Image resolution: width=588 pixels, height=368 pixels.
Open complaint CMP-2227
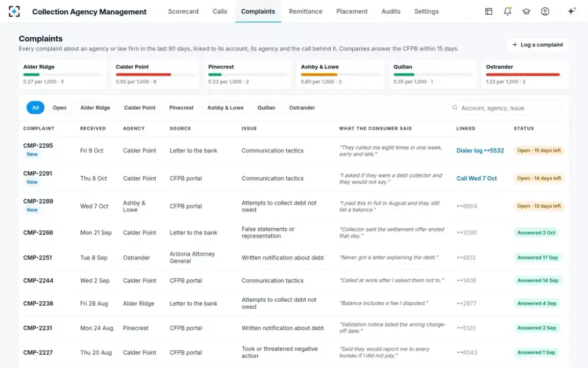pyautogui.click(x=38, y=352)
